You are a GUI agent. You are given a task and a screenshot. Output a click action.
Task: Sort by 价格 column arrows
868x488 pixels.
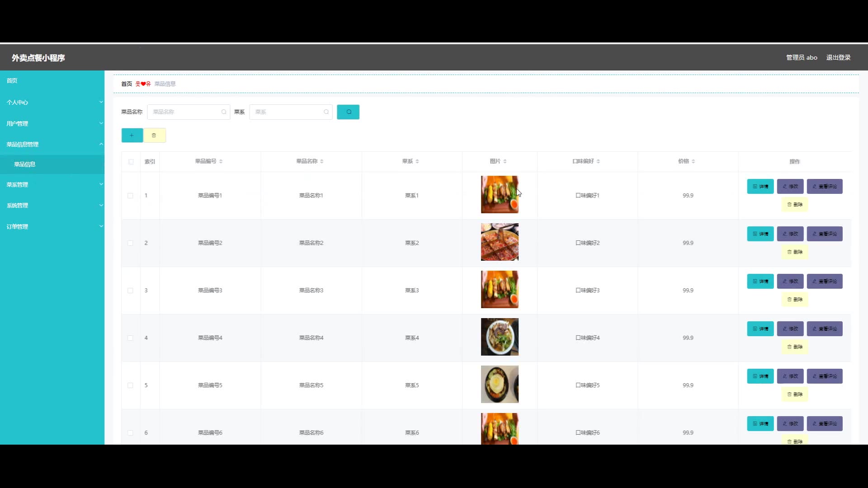point(693,161)
